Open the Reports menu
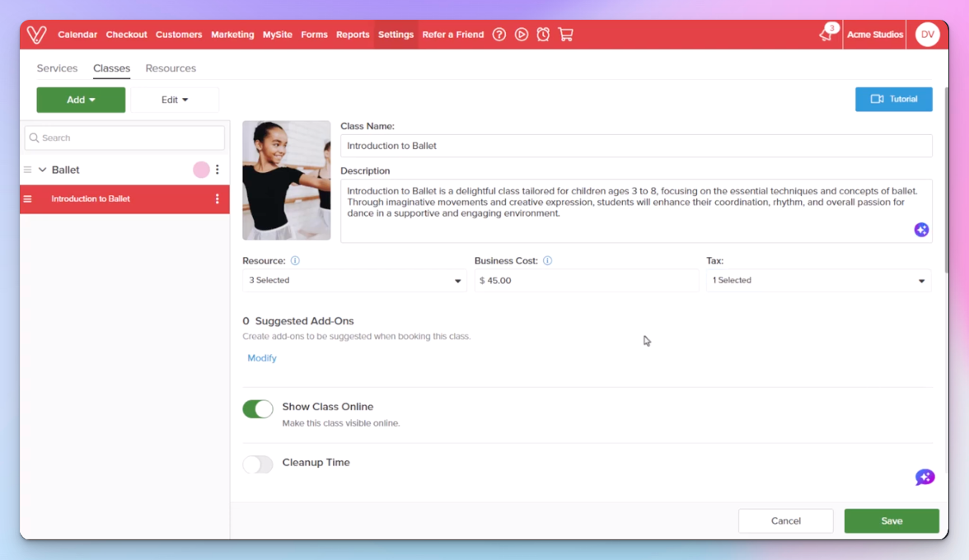The image size is (969, 560). coord(353,35)
